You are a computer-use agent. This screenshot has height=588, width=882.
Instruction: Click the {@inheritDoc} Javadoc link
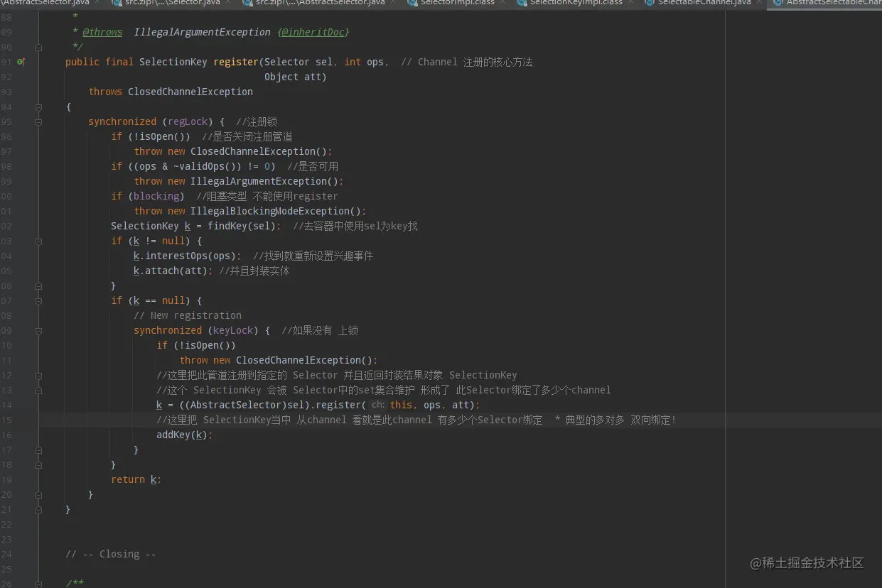click(x=313, y=32)
